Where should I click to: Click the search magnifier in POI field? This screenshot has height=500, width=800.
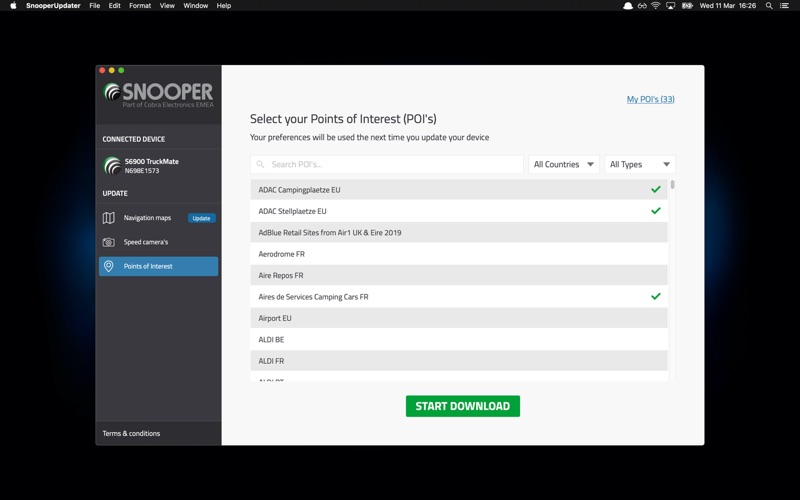pyautogui.click(x=260, y=164)
